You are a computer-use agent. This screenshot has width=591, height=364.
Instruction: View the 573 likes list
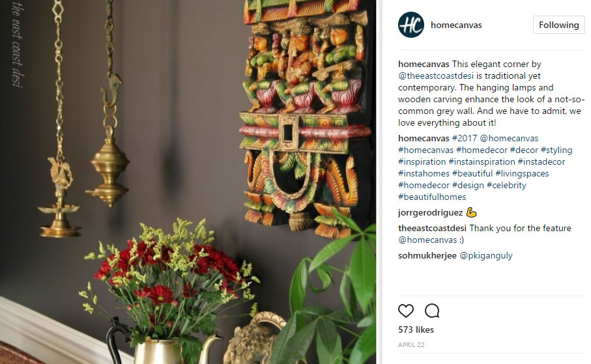point(416,329)
